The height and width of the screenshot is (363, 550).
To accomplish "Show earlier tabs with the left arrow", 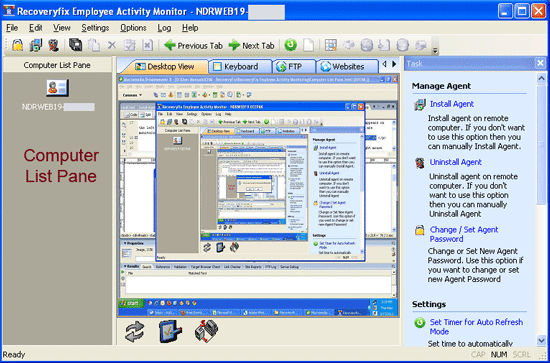I will click(x=384, y=64).
